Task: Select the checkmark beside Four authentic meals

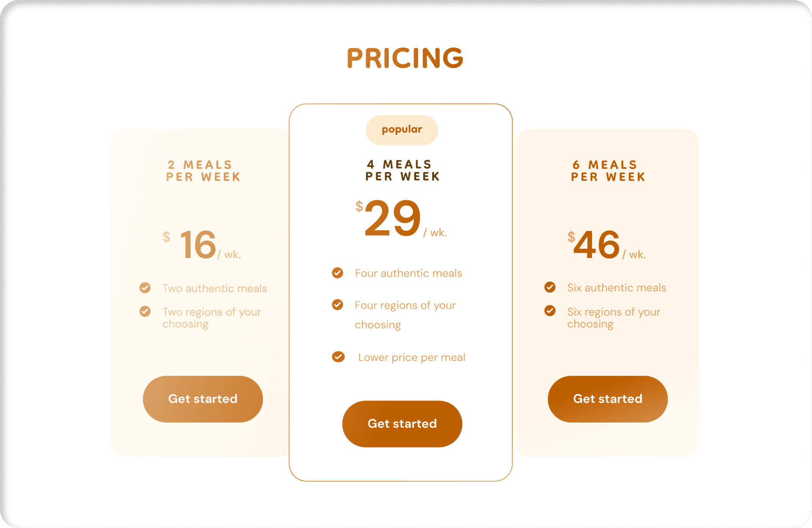Action: point(338,273)
